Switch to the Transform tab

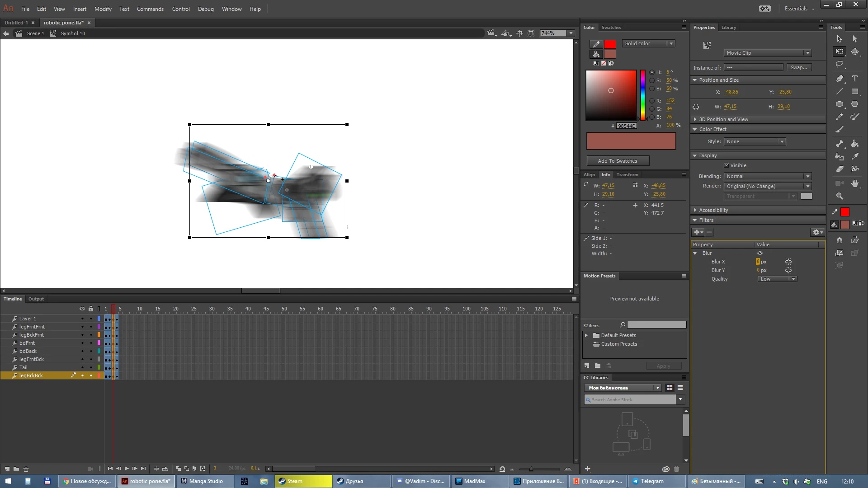click(x=627, y=175)
